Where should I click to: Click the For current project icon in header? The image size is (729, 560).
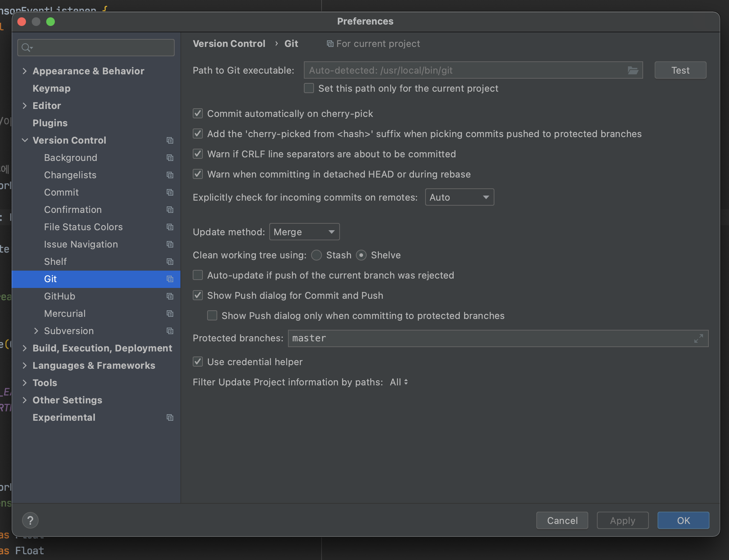(x=330, y=44)
